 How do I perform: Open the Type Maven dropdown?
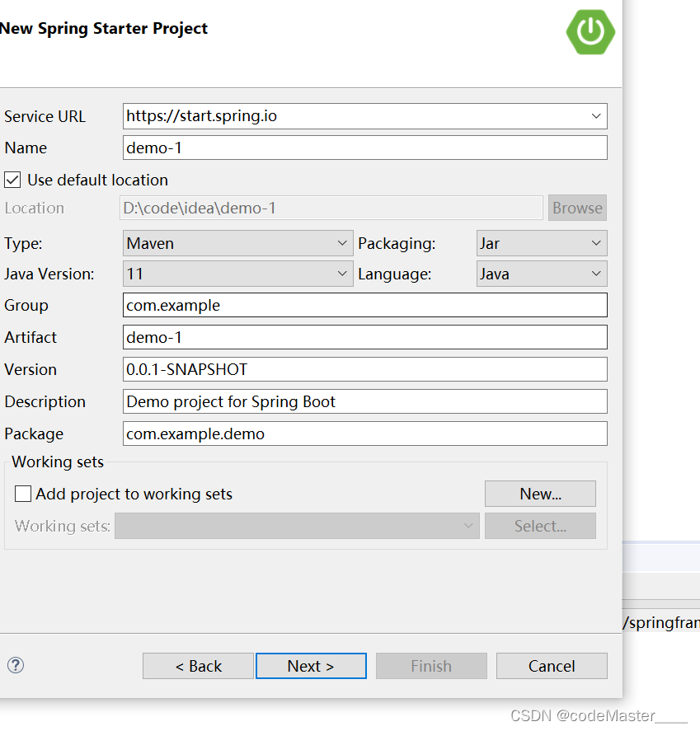click(237, 243)
